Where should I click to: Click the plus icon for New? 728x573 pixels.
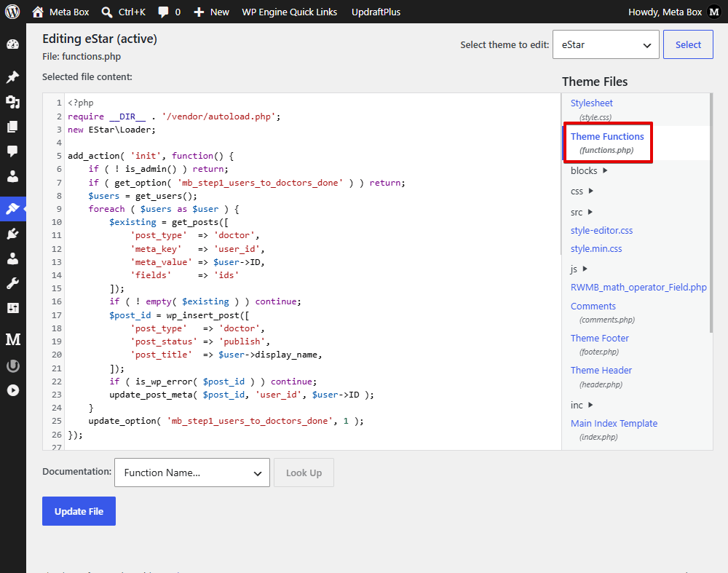click(x=199, y=12)
